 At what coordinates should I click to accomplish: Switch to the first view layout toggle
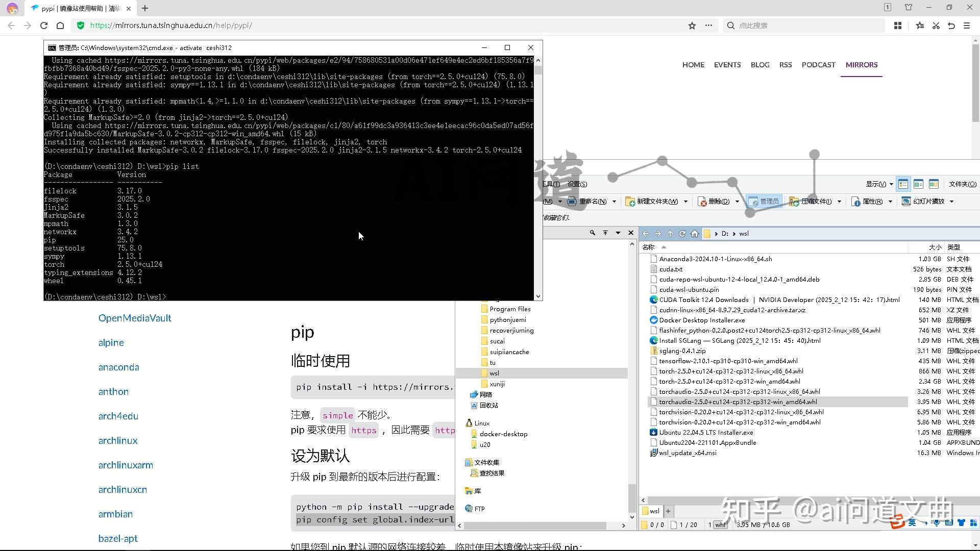pyautogui.click(x=903, y=184)
